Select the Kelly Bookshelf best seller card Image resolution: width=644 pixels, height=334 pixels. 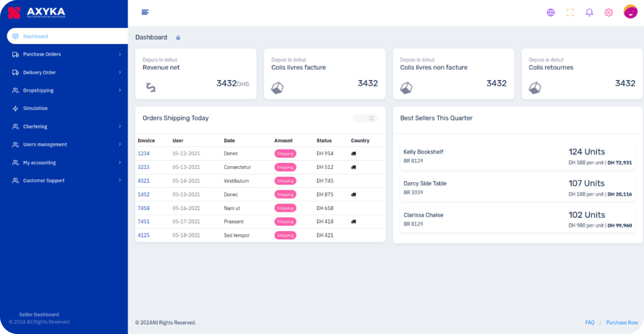click(x=518, y=156)
